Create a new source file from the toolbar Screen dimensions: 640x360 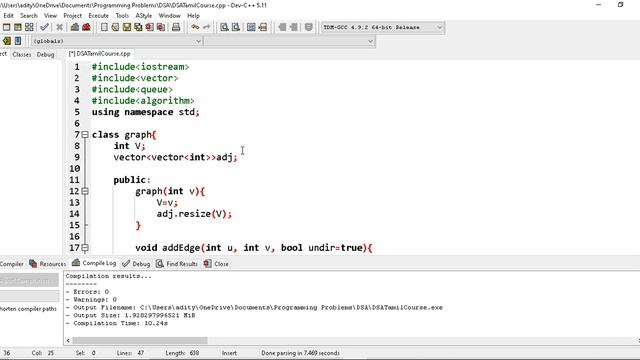(x=104, y=27)
